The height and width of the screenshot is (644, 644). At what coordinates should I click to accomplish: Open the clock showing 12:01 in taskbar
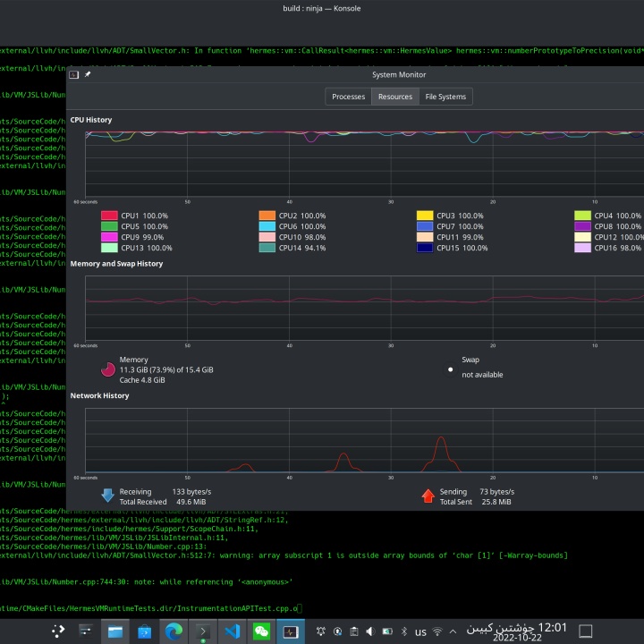[x=517, y=631]
